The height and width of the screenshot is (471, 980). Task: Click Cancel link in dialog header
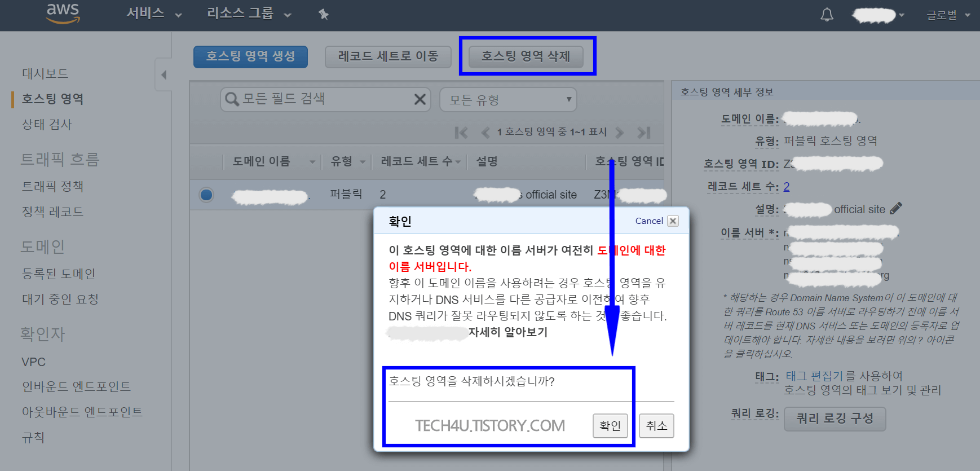tap(649, 221)
